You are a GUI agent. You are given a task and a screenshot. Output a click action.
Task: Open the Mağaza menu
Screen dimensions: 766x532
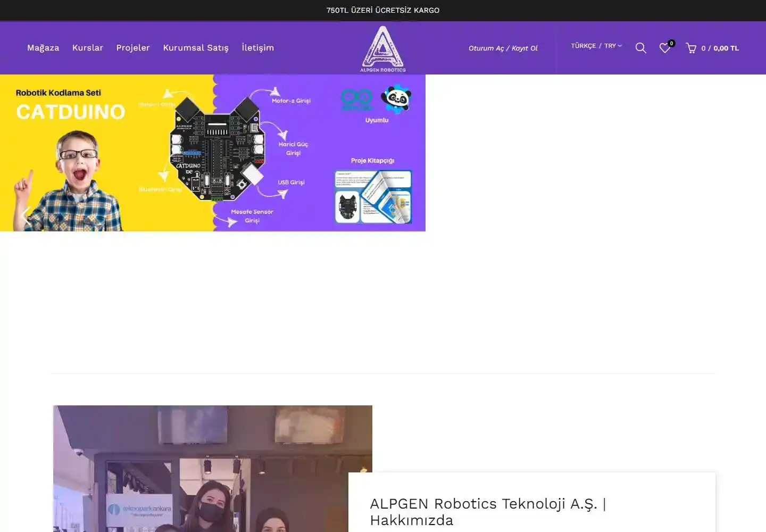(x=43, y=48)
